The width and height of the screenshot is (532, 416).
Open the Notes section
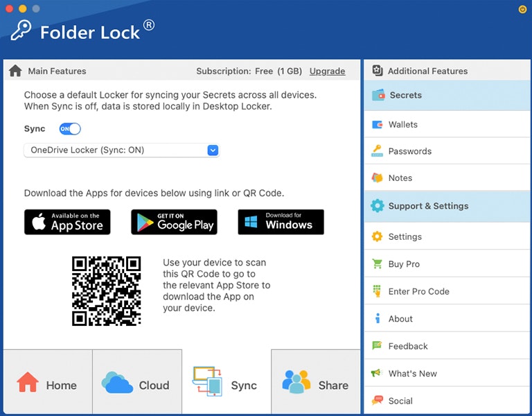click(x=447, y=177)
